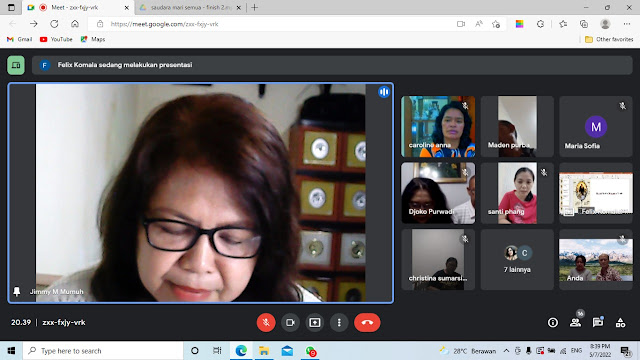Image resolution: width=640 pixels, height=360 pixels.
Task: Open the 28°C Berawan weather widget
Action: tap(468, 351)
